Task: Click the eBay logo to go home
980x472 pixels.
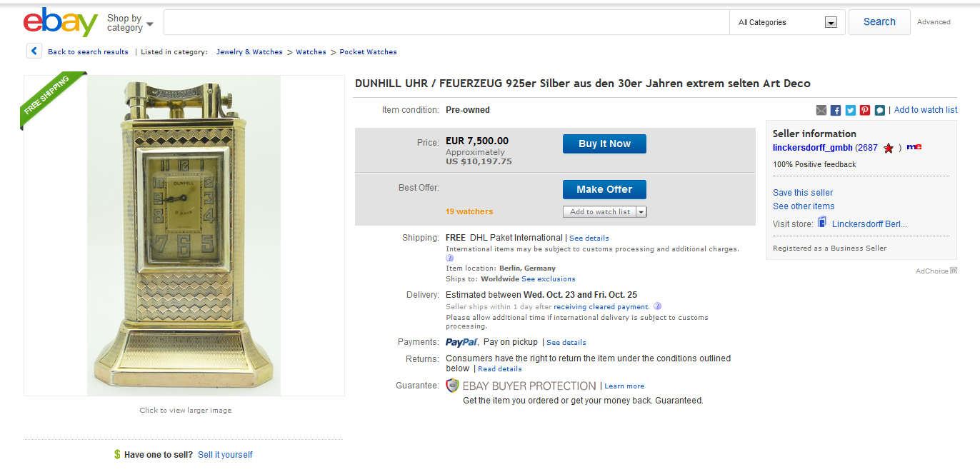Action: pyautogui.click(x=60, y=22)
